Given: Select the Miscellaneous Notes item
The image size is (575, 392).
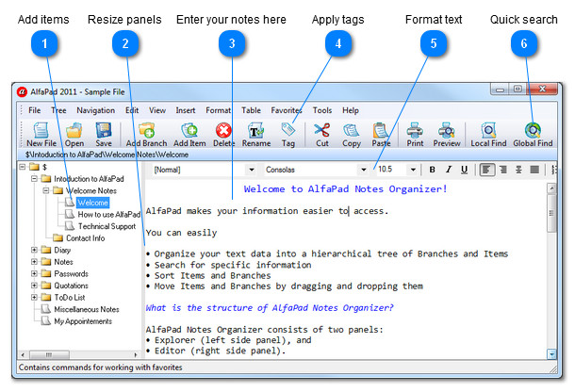Looking at the screenshot, I should (87, 309).
